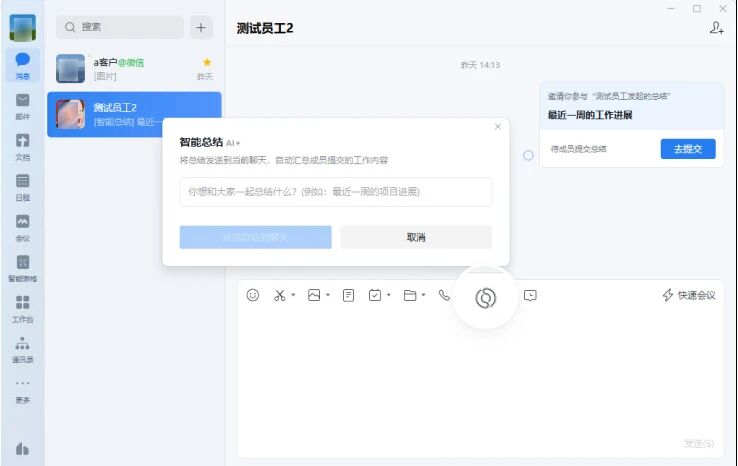The image size is (738, 466).
Task: Expand the screenshot options dropdown arrow
Action: pyautogui.click(x=293, y=296)
